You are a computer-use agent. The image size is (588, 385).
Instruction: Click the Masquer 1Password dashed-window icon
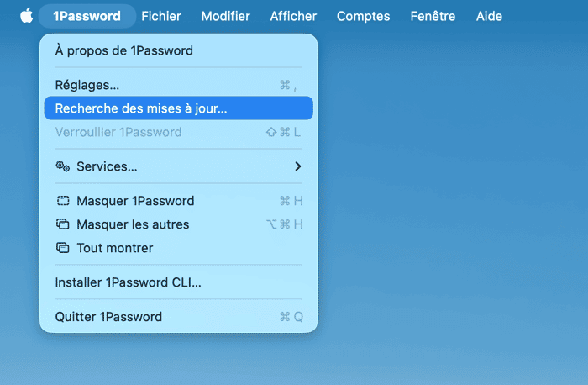63,201
